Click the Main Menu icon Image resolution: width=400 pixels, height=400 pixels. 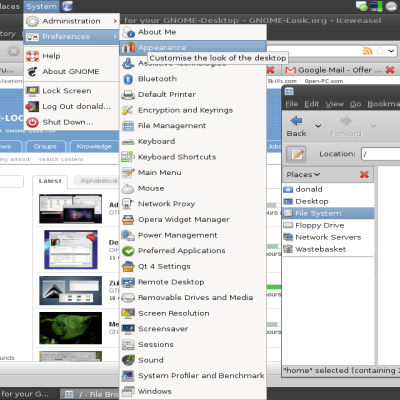tap(128, 173)
